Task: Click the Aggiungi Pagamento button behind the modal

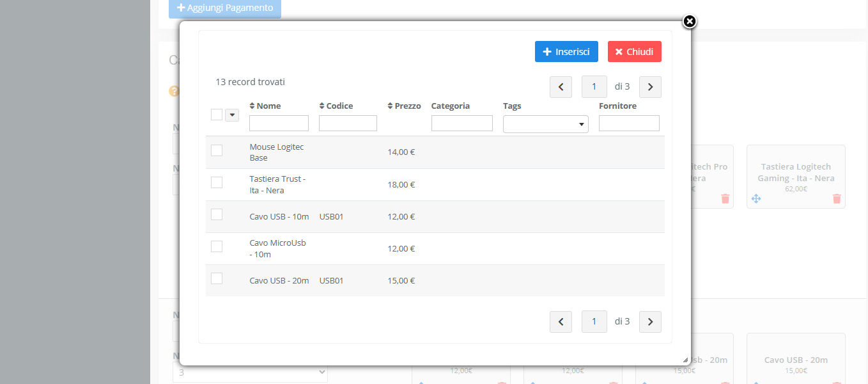Action: (x=225, y=8)
